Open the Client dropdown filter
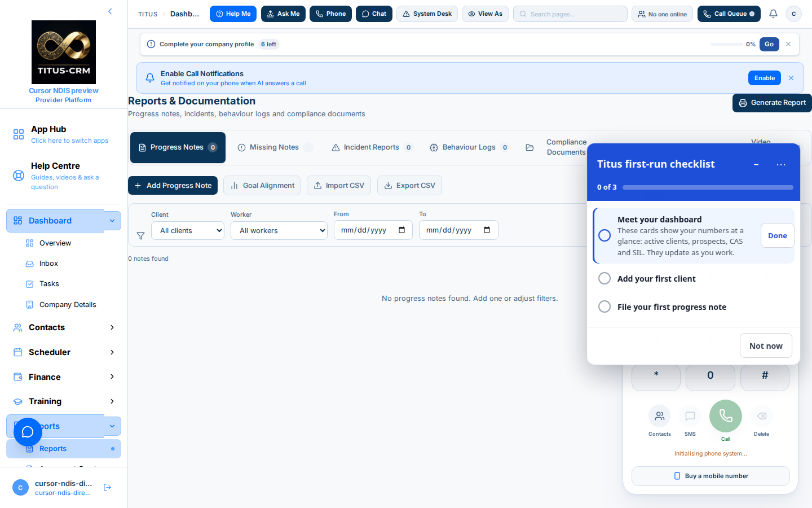This screenshot has height=508, width=812. tap(188, 230)
